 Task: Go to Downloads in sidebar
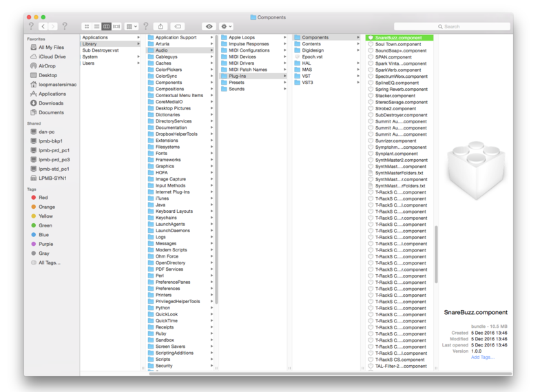[x=50, y=103]
